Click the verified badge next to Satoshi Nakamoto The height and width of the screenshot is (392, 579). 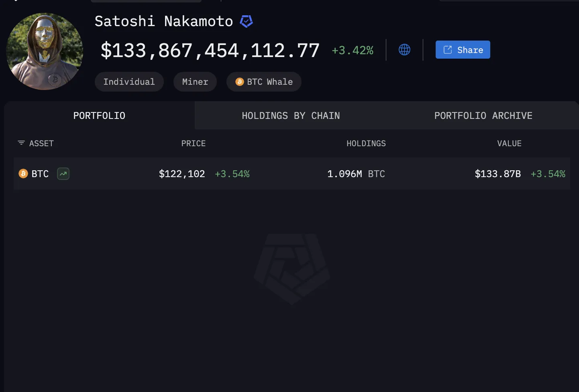pos(246,21)
